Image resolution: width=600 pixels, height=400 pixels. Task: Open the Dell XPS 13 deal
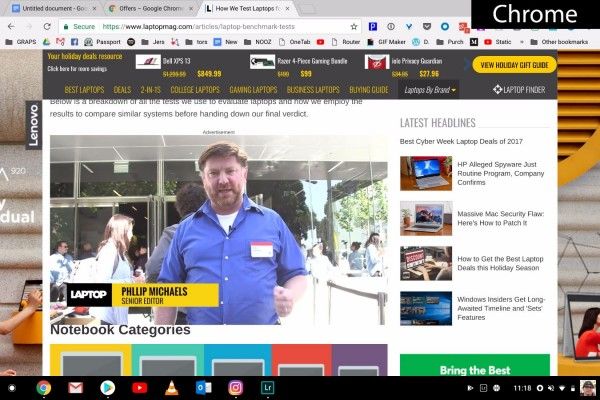pyautogui.click(x=179, y=67)
